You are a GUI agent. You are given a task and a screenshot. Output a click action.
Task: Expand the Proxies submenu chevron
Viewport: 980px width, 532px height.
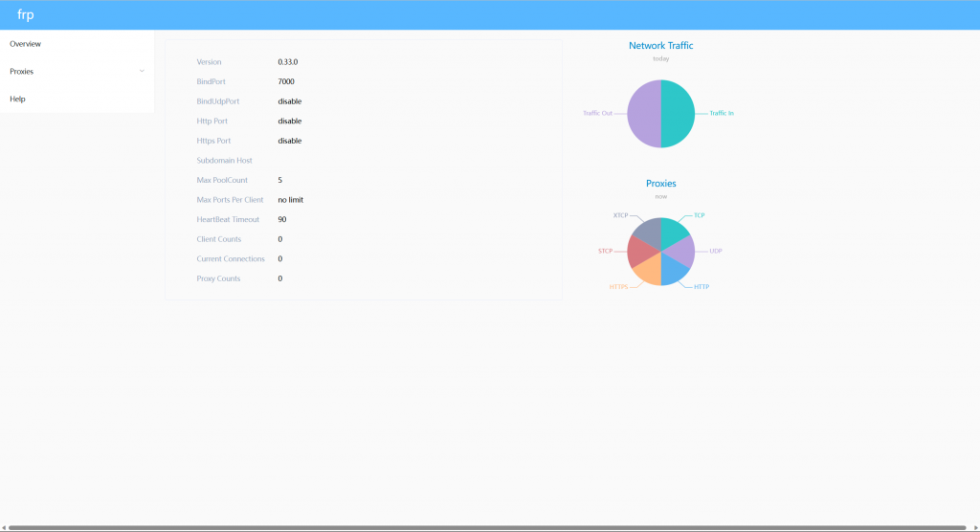pos(142,72)
